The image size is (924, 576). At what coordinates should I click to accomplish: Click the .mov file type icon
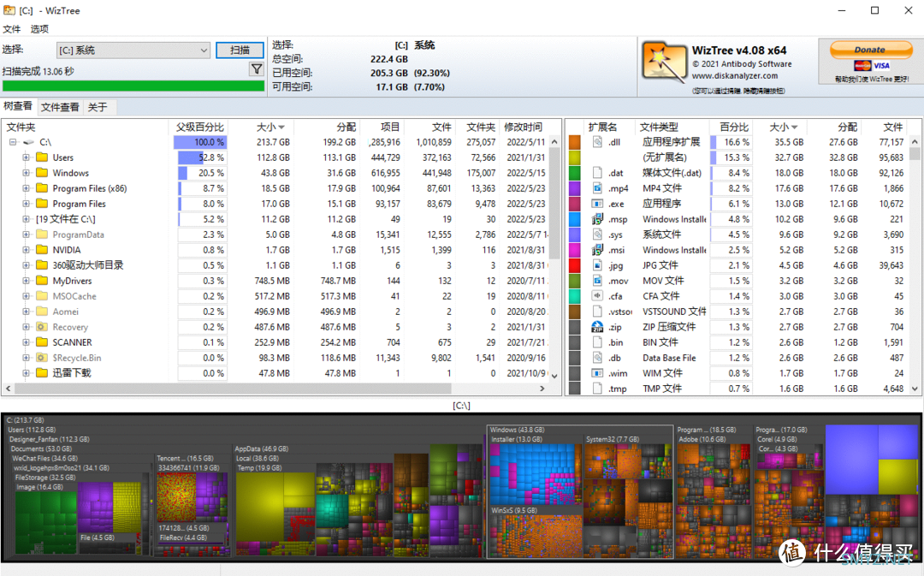(597, 281)
